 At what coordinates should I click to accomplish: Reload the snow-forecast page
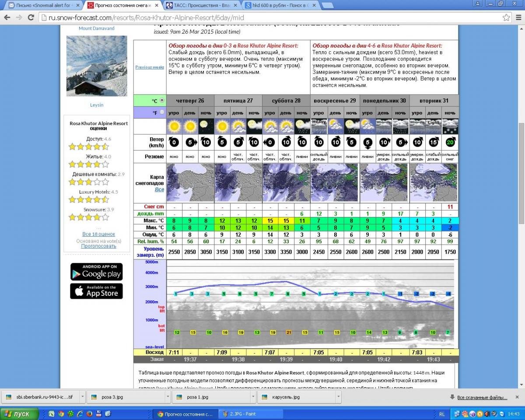pyautogui.click(x=31, y=17)
